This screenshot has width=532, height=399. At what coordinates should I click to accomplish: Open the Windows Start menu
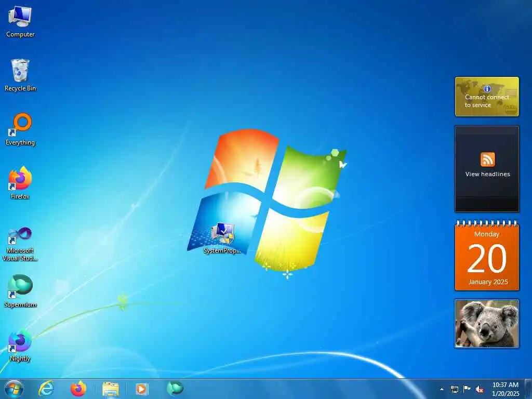pos(14,389)
